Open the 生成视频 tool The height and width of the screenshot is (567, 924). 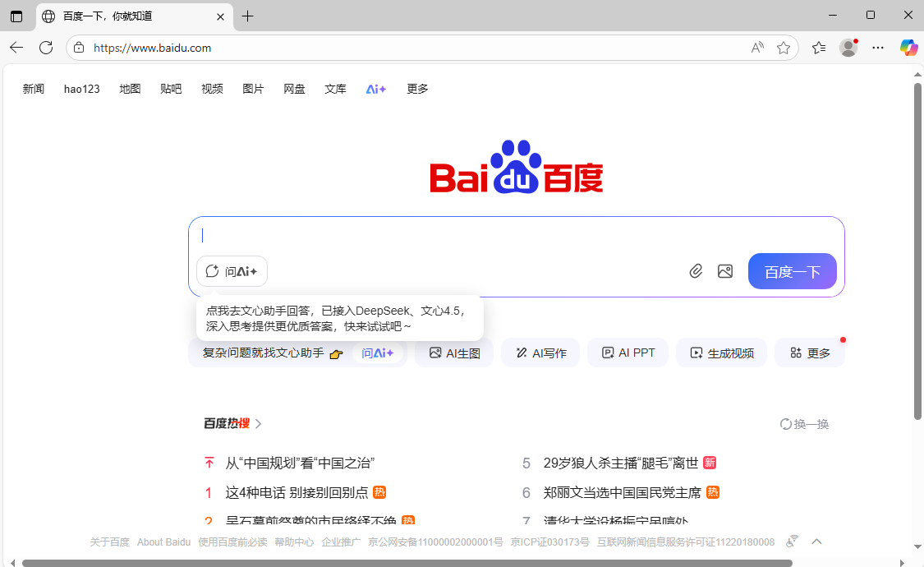(x=722, y=353)
